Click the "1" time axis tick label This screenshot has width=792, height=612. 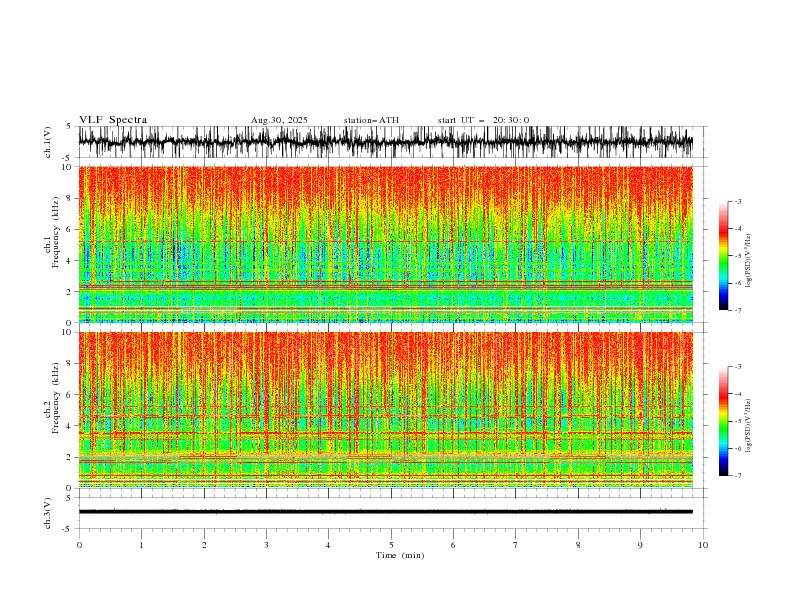point(141,545)
